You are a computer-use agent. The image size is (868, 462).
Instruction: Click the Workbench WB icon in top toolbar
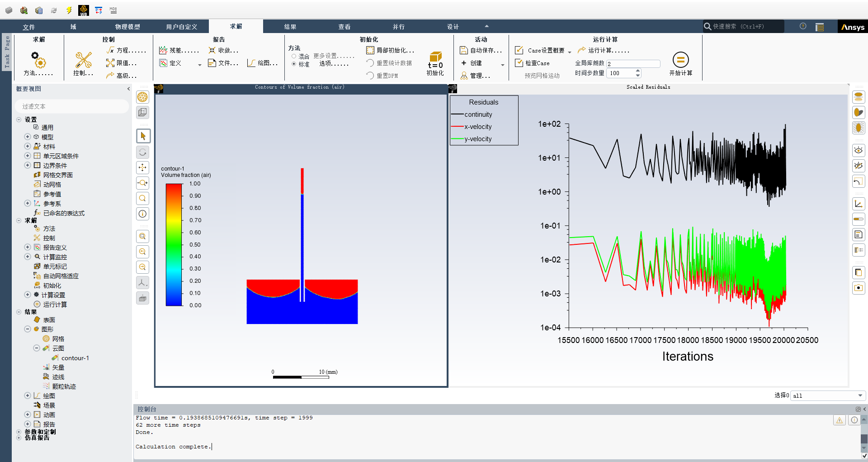84,10
